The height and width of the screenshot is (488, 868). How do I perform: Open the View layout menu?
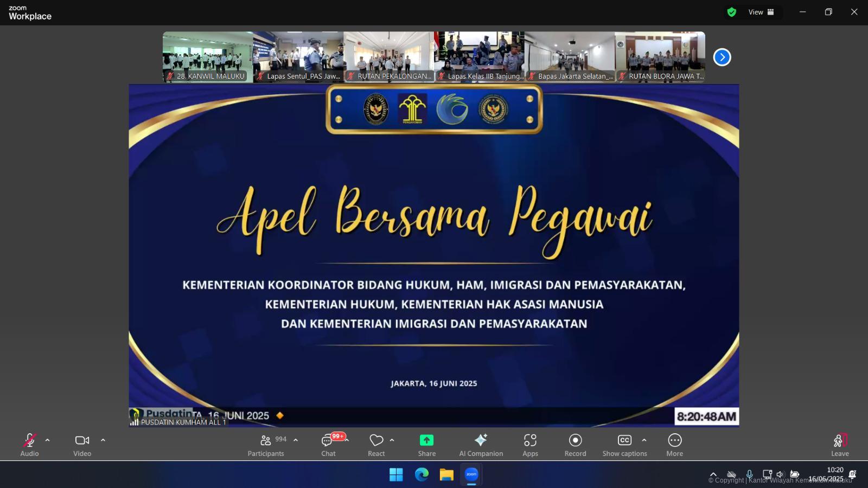pyautogui.click(x=762, y=12)
